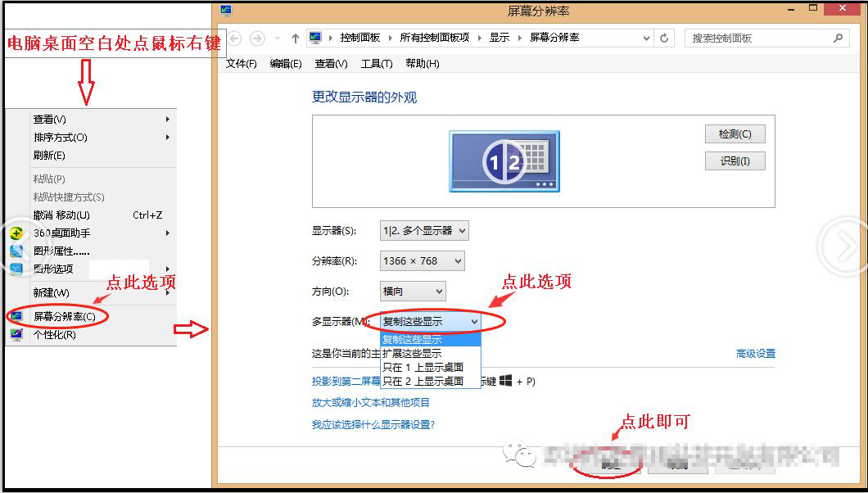
Task: Open the 查看(V) menu in menu bar
Action: pos(331,64)
